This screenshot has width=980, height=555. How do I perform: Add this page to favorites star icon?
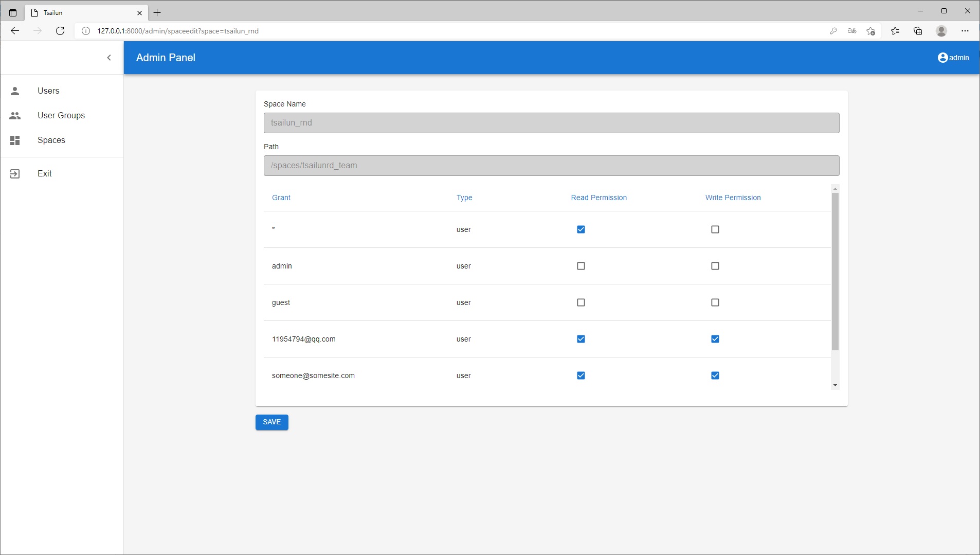tap(870, 31)
